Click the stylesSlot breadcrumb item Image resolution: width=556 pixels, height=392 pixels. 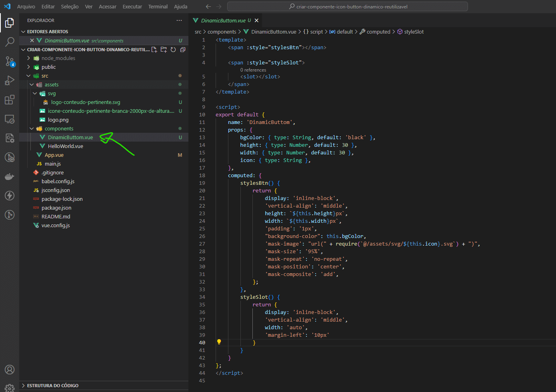click(x=414, y=32)
